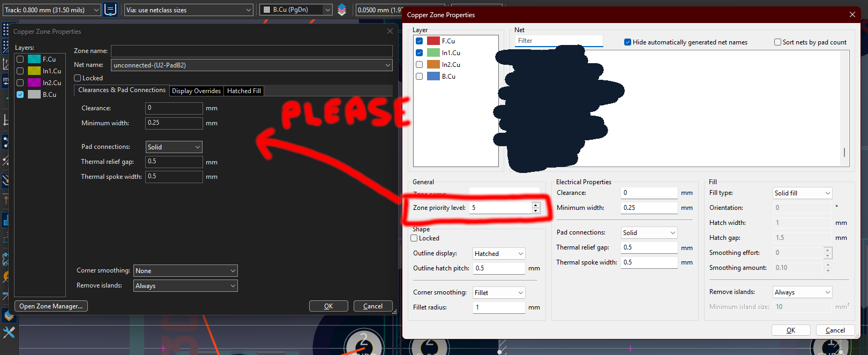Click the magenta In2.Cu color swatch
The image size is (868, 355).
(x=34, y=82)
